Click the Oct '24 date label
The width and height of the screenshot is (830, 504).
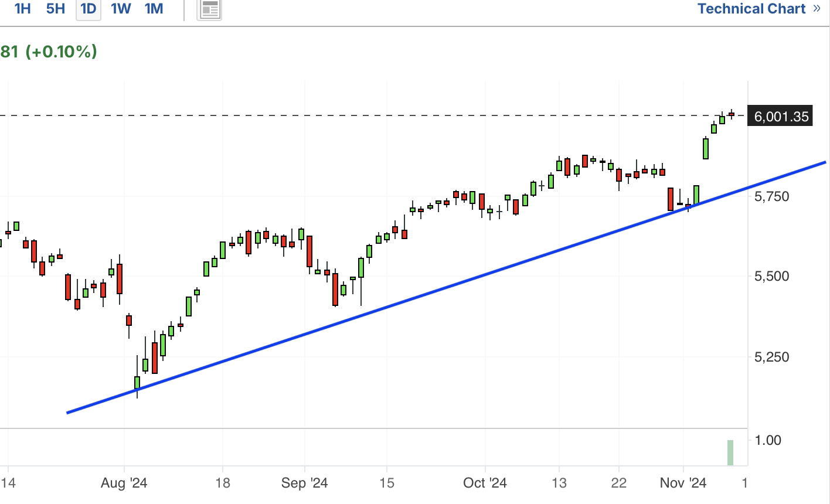click(485, 483)
